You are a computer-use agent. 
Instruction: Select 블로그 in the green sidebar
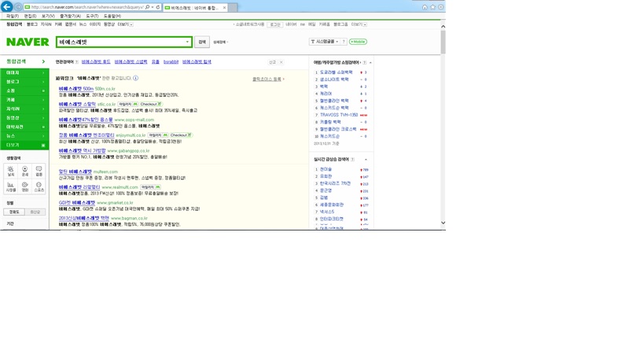[24, 82]
